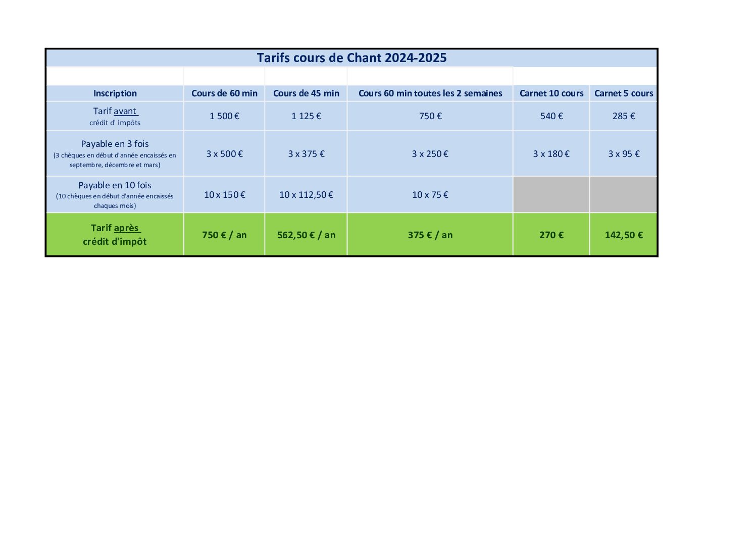Select the '3 x 95 €' cell
The width and height of the screenshot is (756, 534).
point(624,154)
